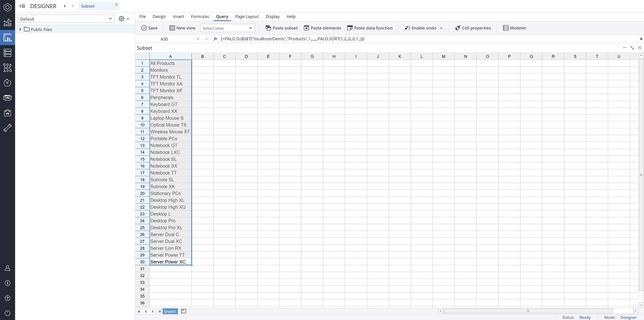
Task: Click the logout power icon
Action: (x=7, y=313)
